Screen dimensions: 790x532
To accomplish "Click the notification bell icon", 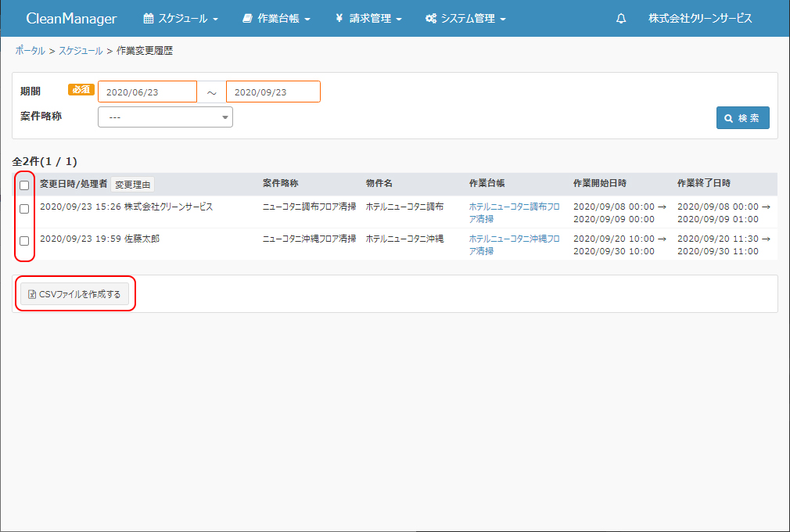I will [x=621, y=19].
